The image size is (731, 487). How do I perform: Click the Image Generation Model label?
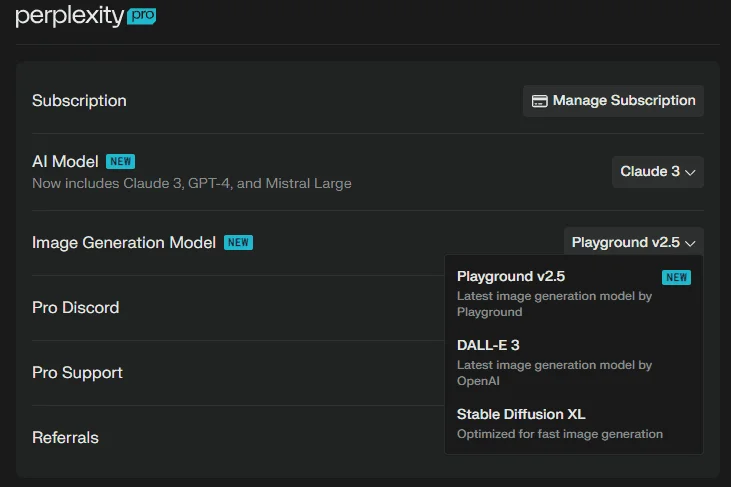(124, 243)
